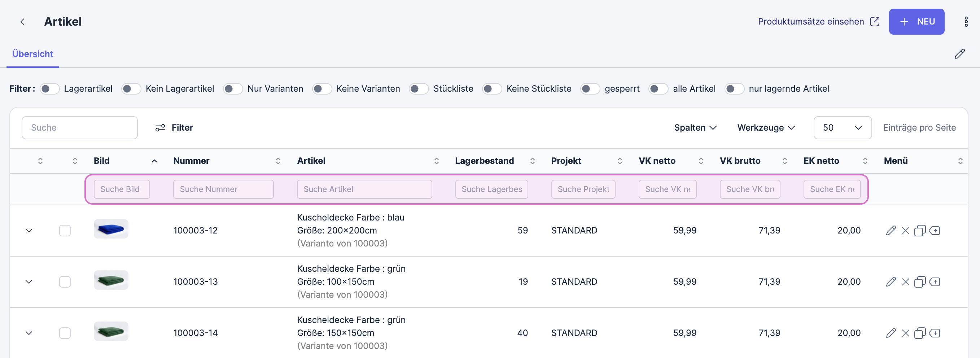Image resolution: width=980 pixels, height=358 pixels.
Task: Open the Spalten dropdown
Action: pos(695,128)
